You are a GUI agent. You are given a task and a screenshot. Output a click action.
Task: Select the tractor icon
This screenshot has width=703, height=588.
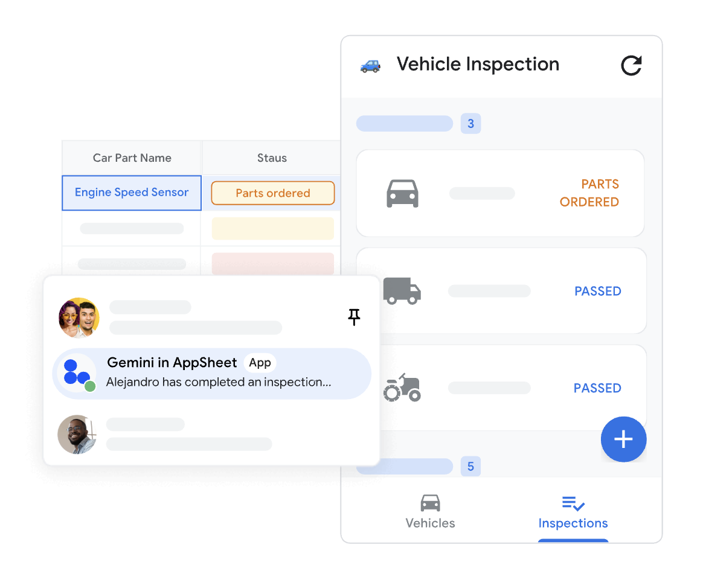click(x=402, y=388)
